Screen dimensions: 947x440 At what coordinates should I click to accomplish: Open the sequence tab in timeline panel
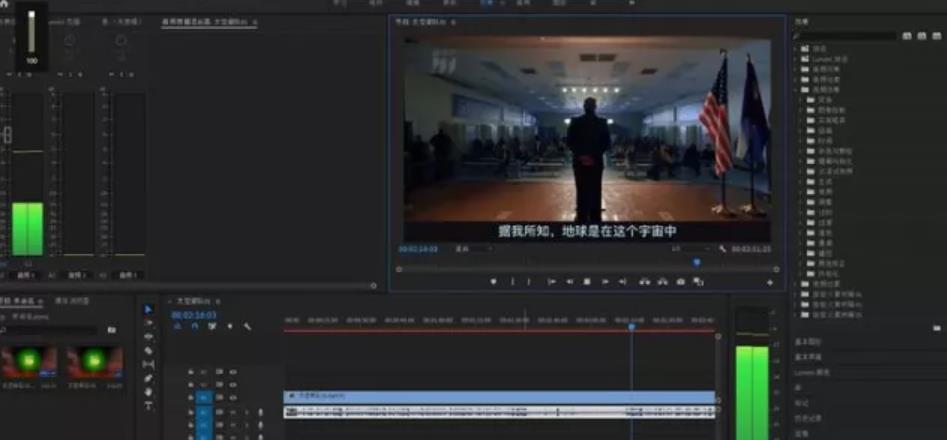click(194, 300)
